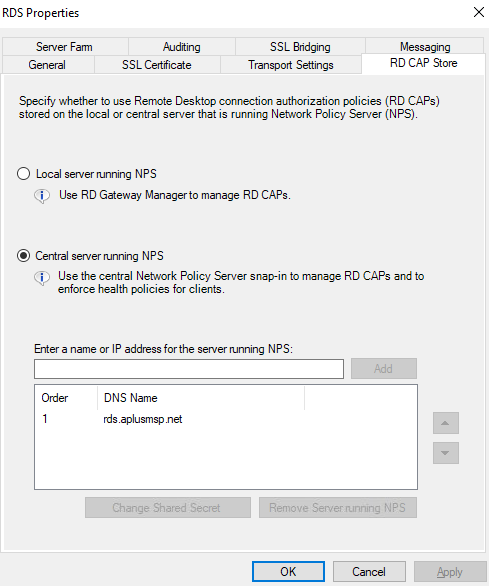Select the RD CAP Store tab

click(x=424, y=63)
